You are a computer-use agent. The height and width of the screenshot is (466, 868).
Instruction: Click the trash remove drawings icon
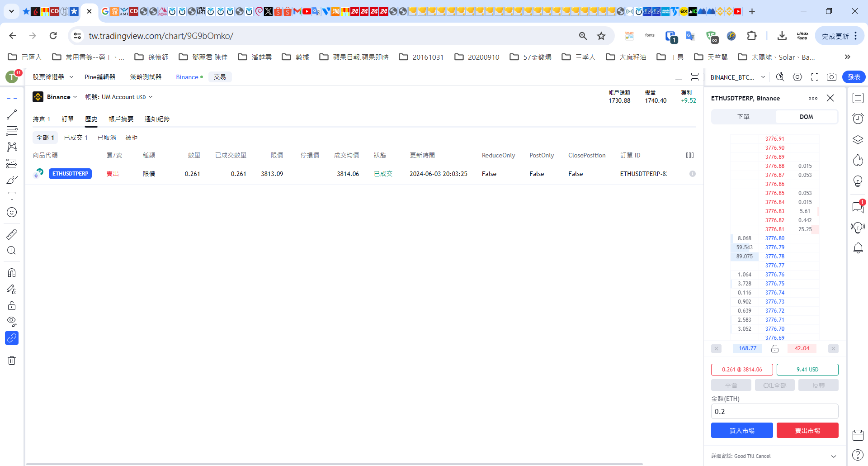pyautogui.click(x=12, y=360)
